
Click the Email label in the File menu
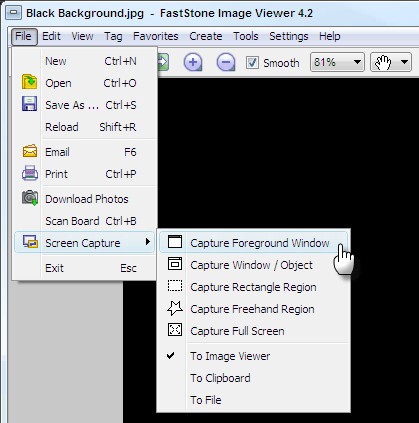click(x=57, y=152)
